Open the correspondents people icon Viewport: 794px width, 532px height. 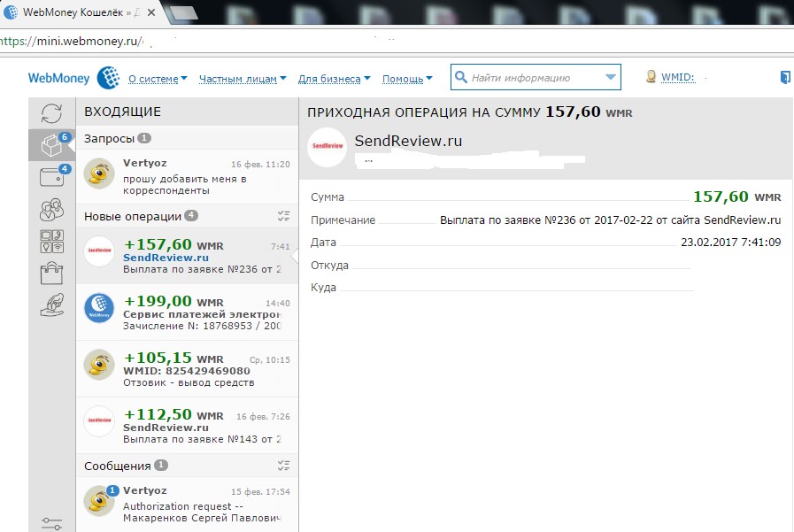pyautogui.click(x=51, y=209)
